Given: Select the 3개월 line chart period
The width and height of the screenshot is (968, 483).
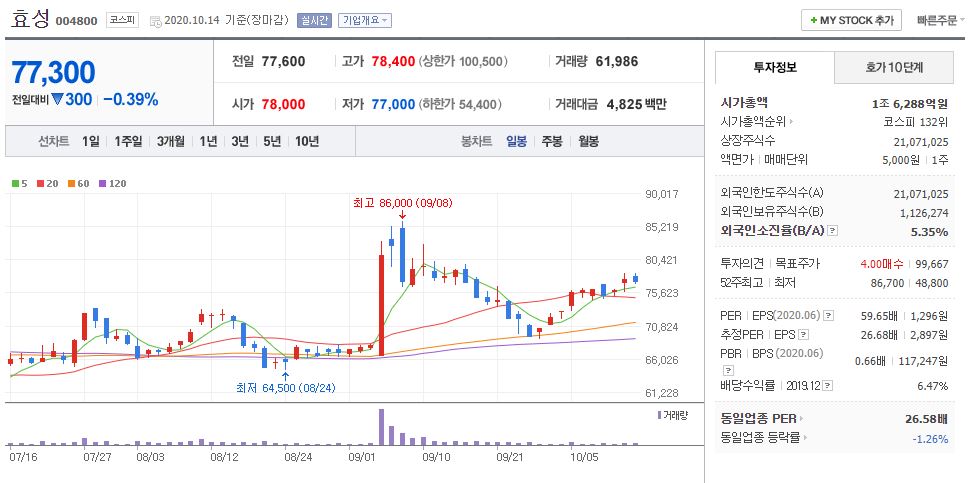Looking at the screenshot, I should tap(170, 141).
